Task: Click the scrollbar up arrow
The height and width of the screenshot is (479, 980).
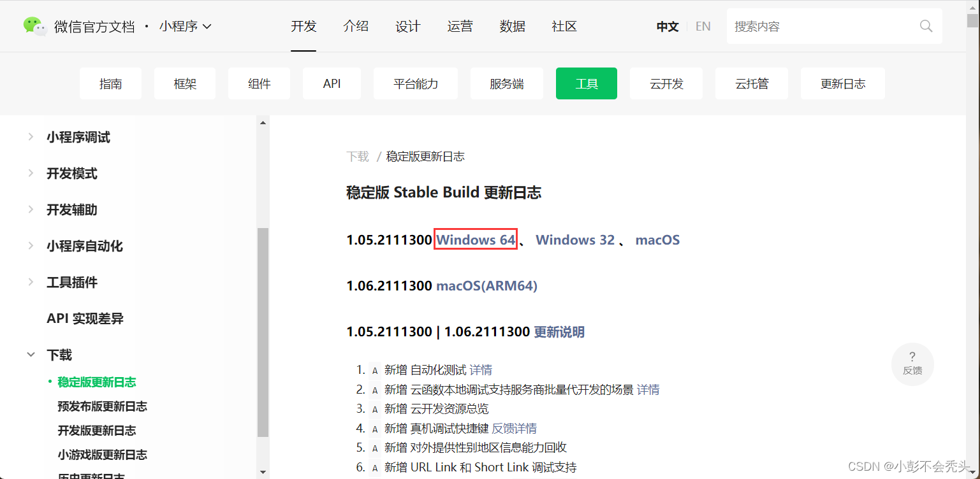Action: [262, 122]
